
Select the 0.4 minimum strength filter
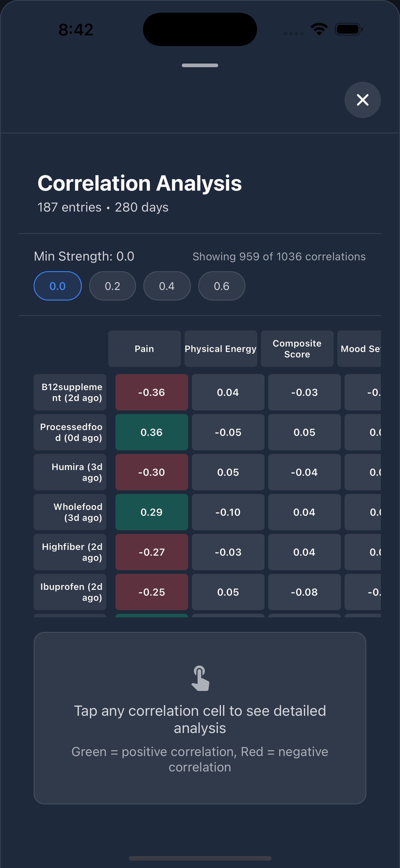point(167,286)
